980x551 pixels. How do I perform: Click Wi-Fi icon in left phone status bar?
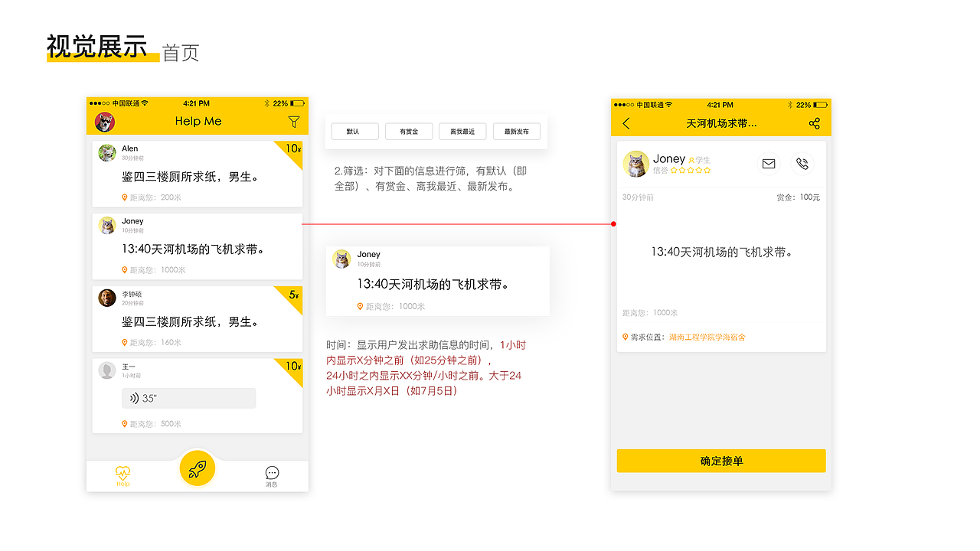144,103
